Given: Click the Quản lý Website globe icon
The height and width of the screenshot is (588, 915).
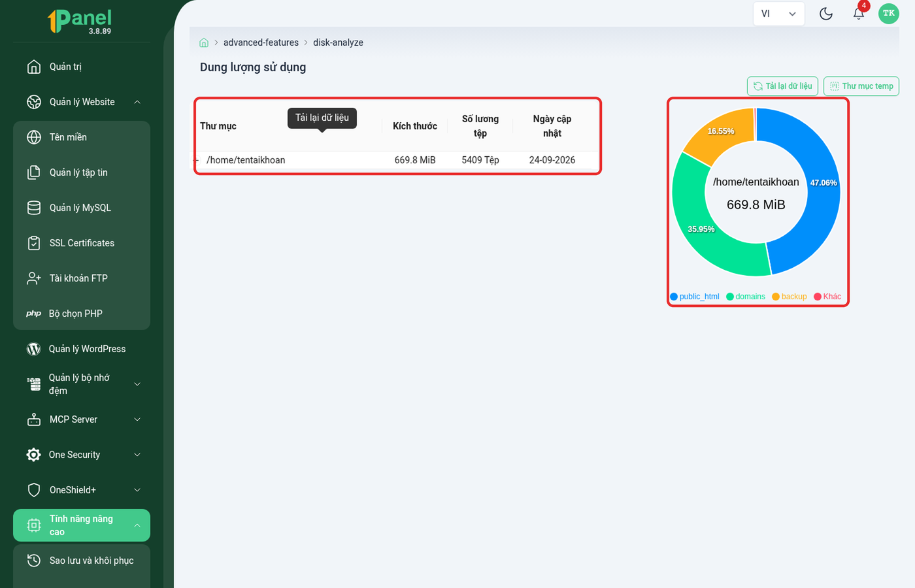Looking at the screenshot, I should [34, 102].
